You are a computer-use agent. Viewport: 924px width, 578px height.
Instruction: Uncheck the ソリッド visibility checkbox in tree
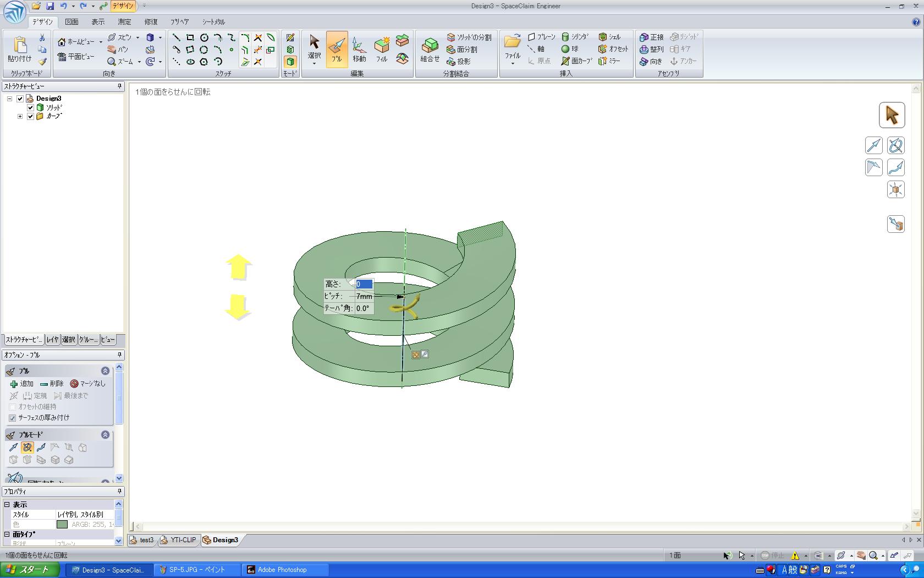(30, 107)
